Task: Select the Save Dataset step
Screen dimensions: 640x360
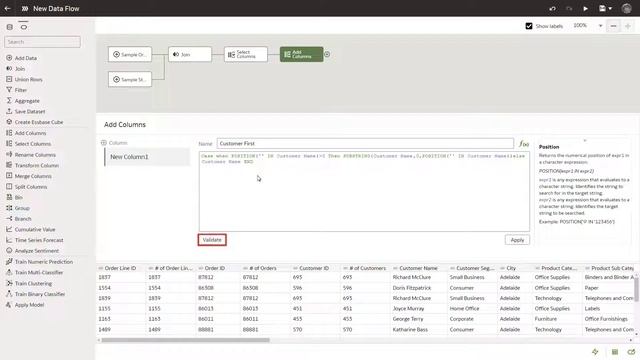Action: pos(26,111)
